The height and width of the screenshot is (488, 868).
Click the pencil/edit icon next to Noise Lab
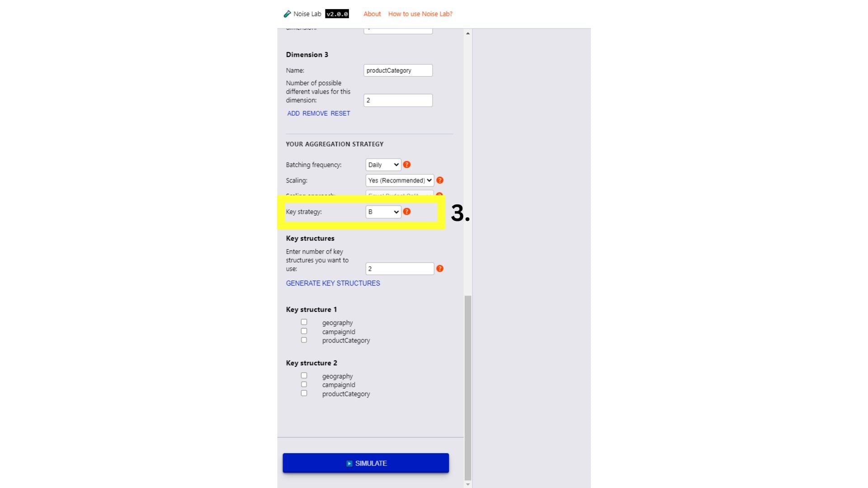coord(286,13)
